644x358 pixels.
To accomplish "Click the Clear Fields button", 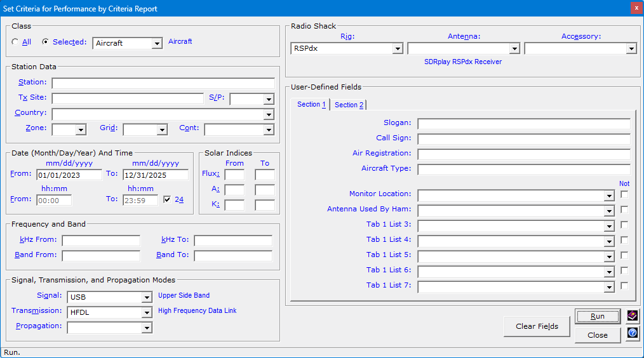I will pos(537,326).
